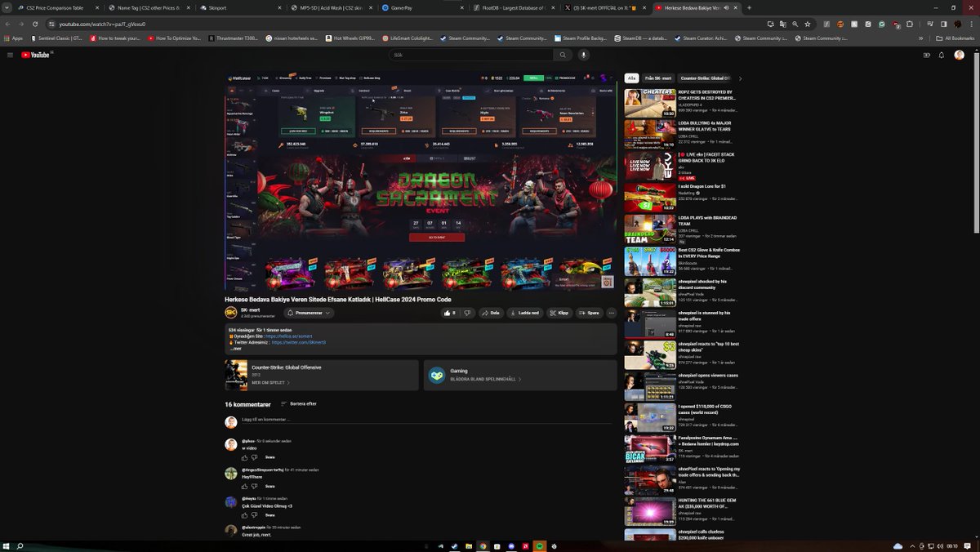Show more filter chips with arrow
Screen dimensions: 980x552
coord(740,78)
